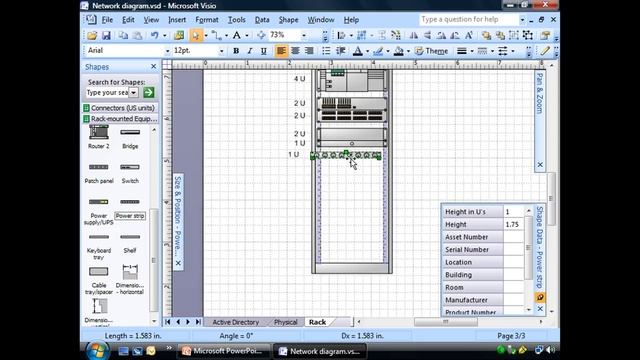
Task: Click the Shapes window icon in toolbar
Action: [x=179, y=36]
